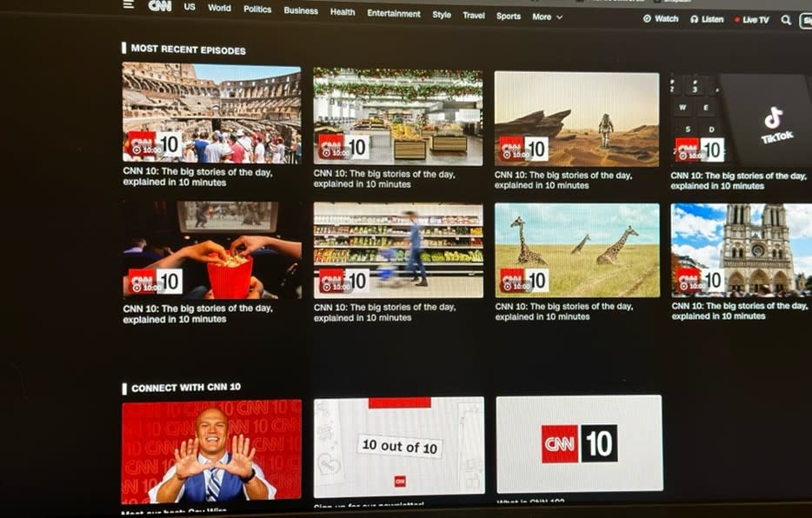Navigate to the Sports section
The height and width of the screenshot is (518, 812).
point(509,16)
